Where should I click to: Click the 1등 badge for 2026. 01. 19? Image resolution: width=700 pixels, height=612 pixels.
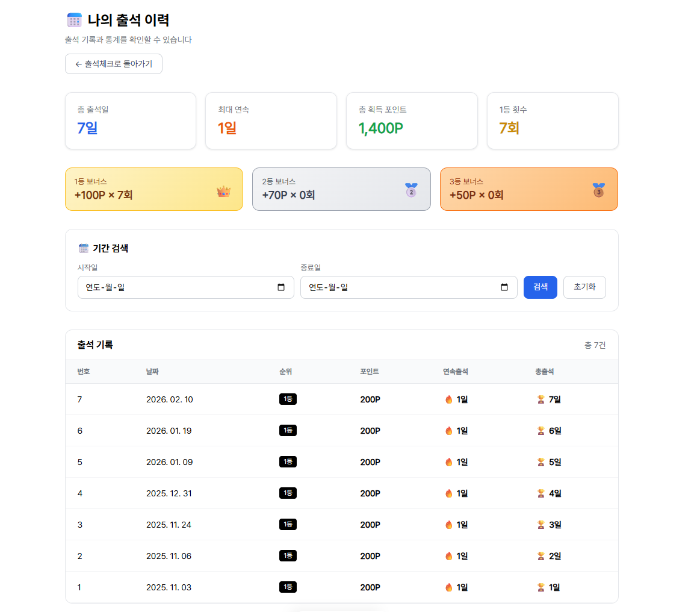pos(288,431)
